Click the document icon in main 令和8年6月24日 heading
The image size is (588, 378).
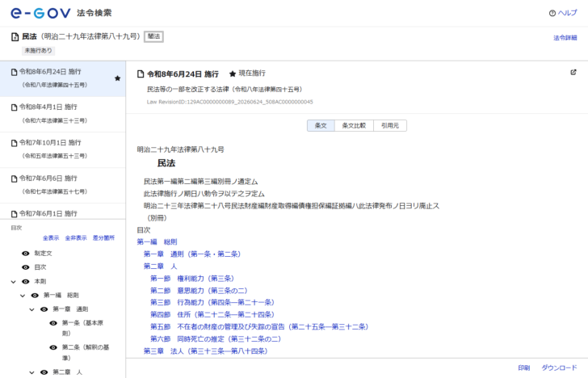pyautogui.click(x=141, y=73)
